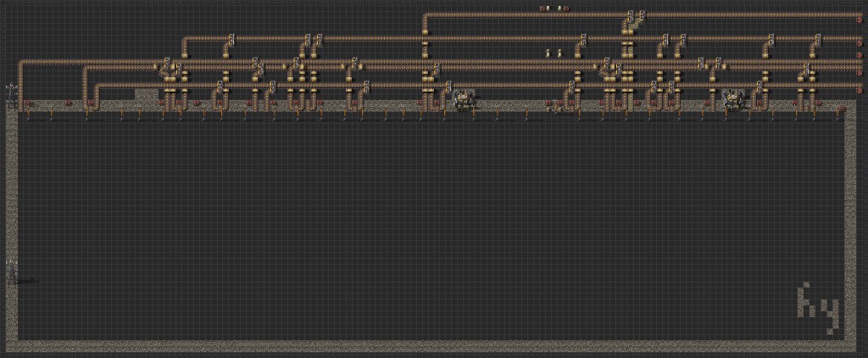The width and height of the screenshot is (868, 358).
Task: Click the power pole by the lower left wall
Action: [x=11, y=271]
